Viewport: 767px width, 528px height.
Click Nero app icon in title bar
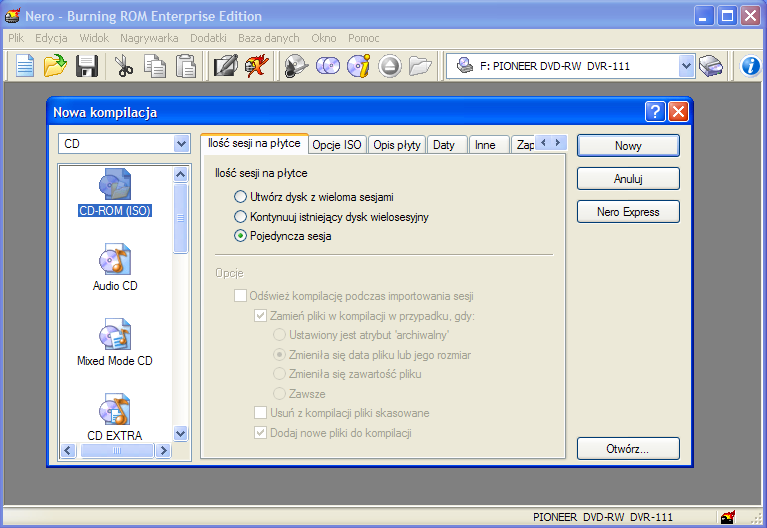pyautogui.click(x=13, y=16)
